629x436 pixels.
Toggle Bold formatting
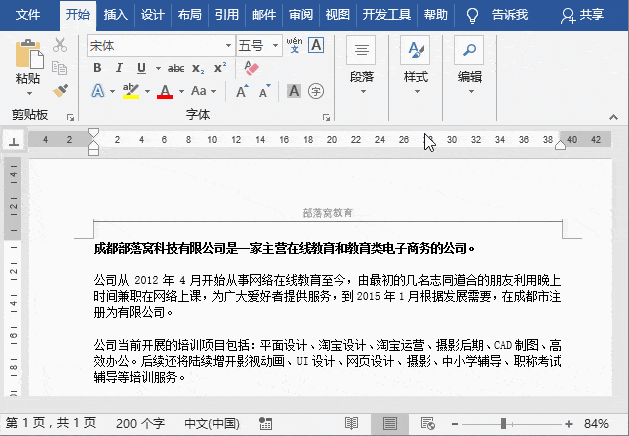point(97,68)
